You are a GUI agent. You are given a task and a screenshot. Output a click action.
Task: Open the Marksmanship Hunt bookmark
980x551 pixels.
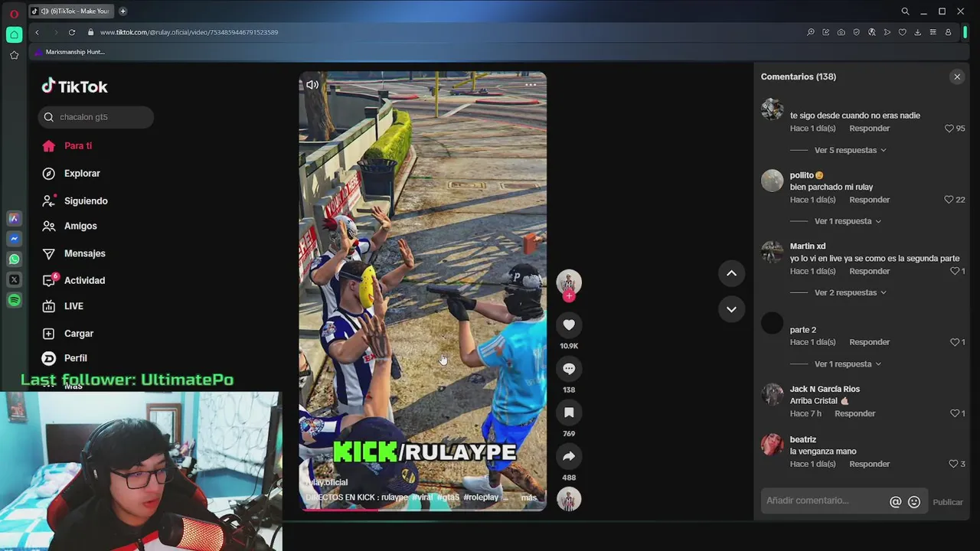[x=69, y=52]
